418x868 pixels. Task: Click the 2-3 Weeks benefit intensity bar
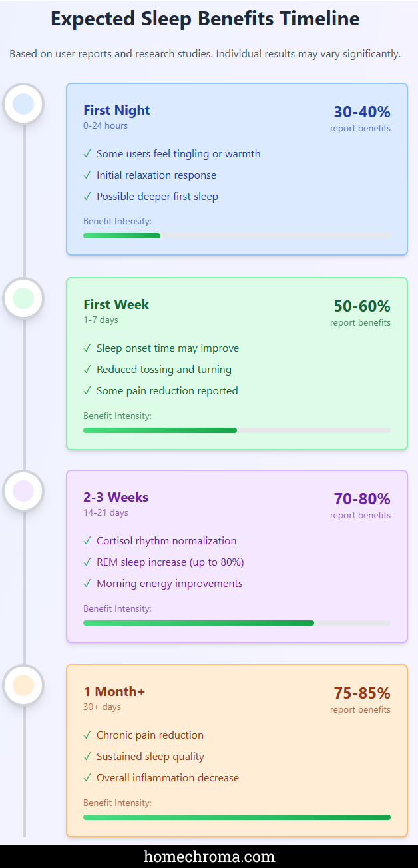236,623
